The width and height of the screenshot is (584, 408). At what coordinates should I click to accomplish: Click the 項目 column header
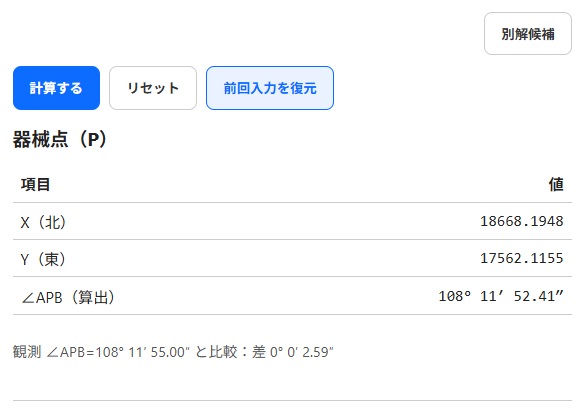(x=35, y=184)
